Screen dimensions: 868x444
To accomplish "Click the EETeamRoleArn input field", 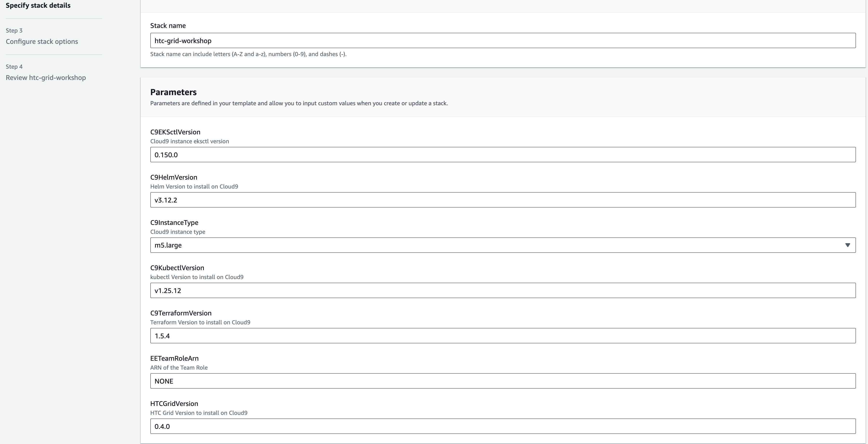I will tap(502, 381).
